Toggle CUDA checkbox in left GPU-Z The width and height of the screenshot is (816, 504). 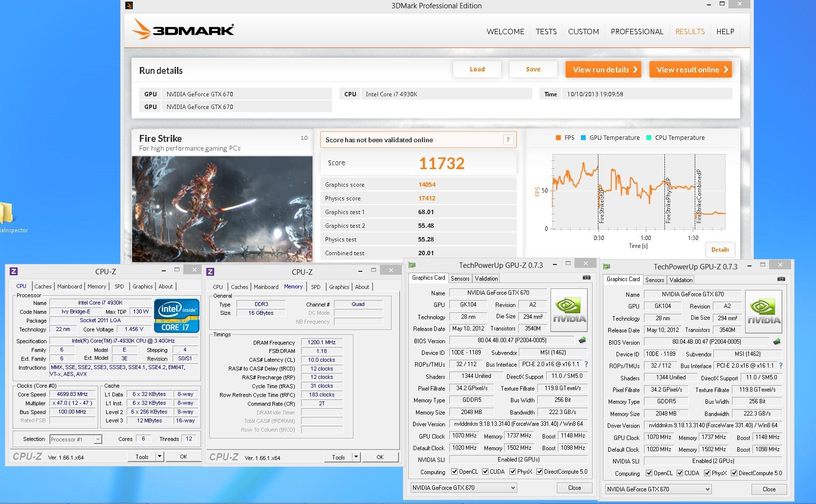(485, 472)
